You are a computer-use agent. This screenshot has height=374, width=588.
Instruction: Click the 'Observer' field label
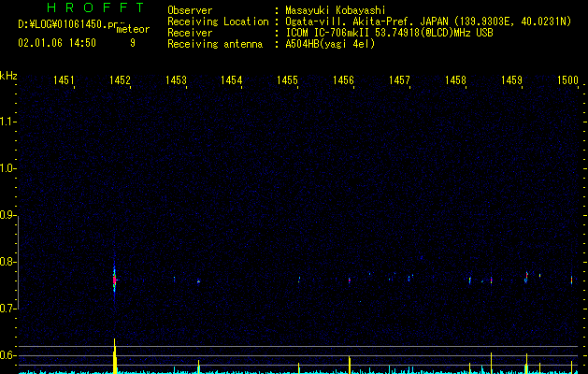[x=190, y=10]
